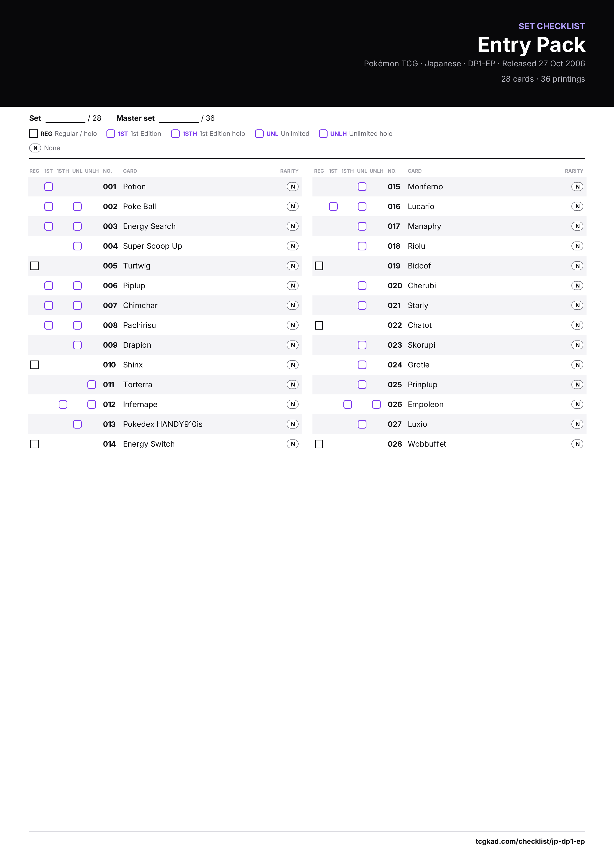
Task: Click the Set count blank field
Action: pyautogui.click(x=65, y=119)
